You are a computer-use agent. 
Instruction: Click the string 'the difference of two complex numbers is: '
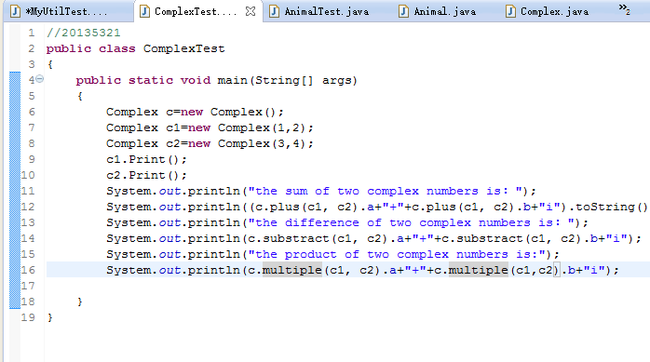tap(412, 222)
